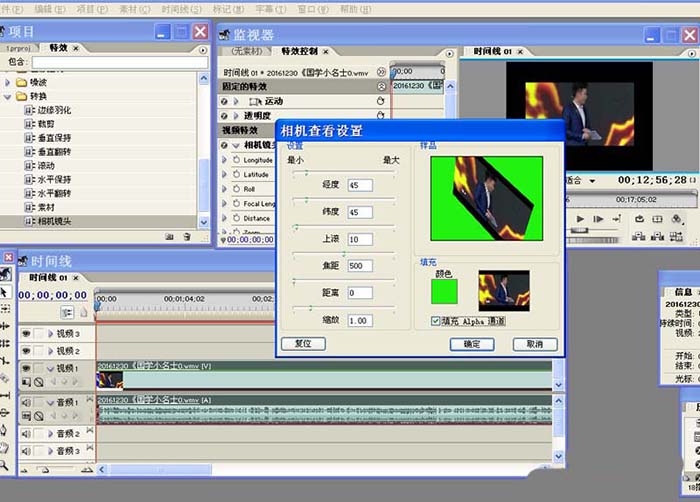
Task: Toggle Safe Margins in monitor
Action: coord(657,219)
